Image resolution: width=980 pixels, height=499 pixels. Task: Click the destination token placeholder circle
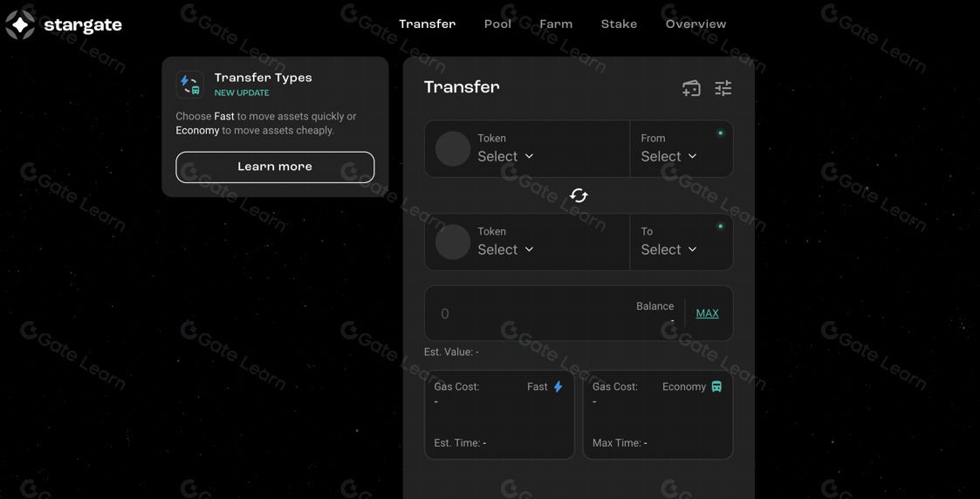point(453,242)
